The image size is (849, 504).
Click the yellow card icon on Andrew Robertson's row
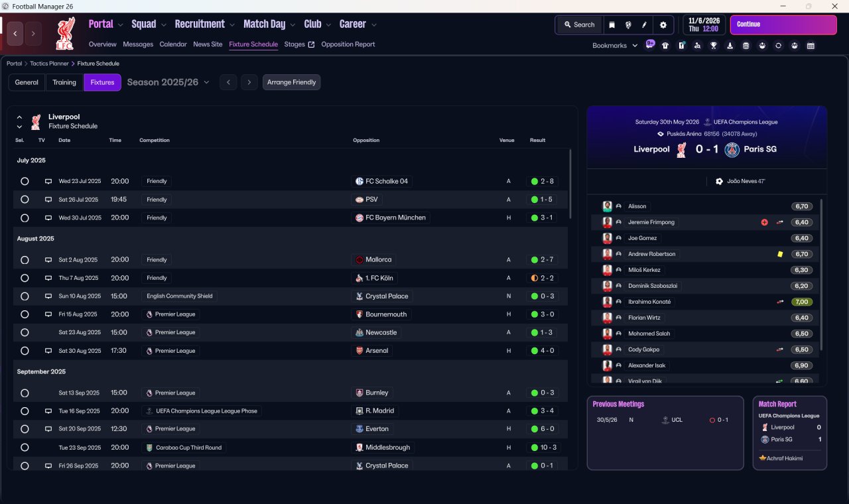click(780, 254)
